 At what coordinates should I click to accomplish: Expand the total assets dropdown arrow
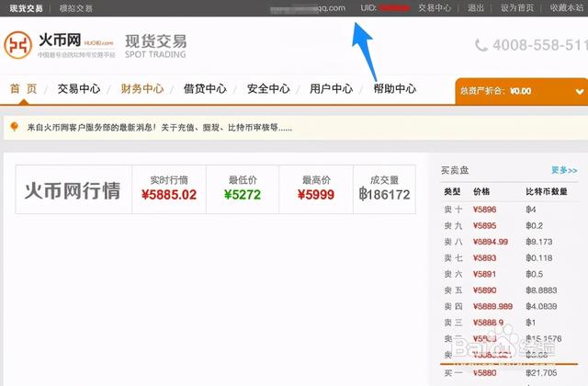click(x=580, y=91)
